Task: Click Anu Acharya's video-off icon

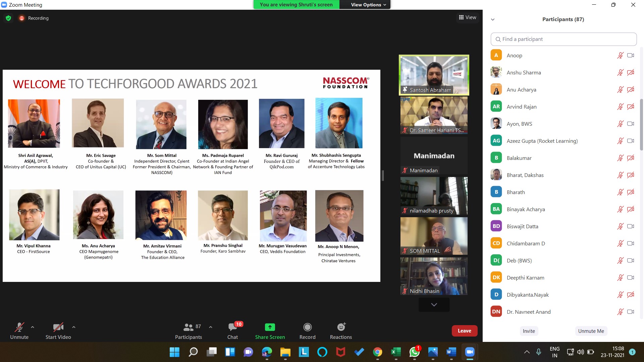Action: 631,89
